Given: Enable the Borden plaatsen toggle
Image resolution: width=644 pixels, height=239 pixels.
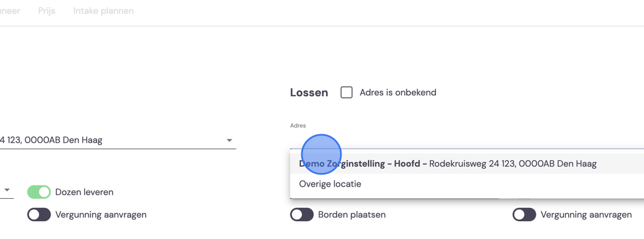Looking at the screenshot, I should pyautogui.click(x=302, y=215).
